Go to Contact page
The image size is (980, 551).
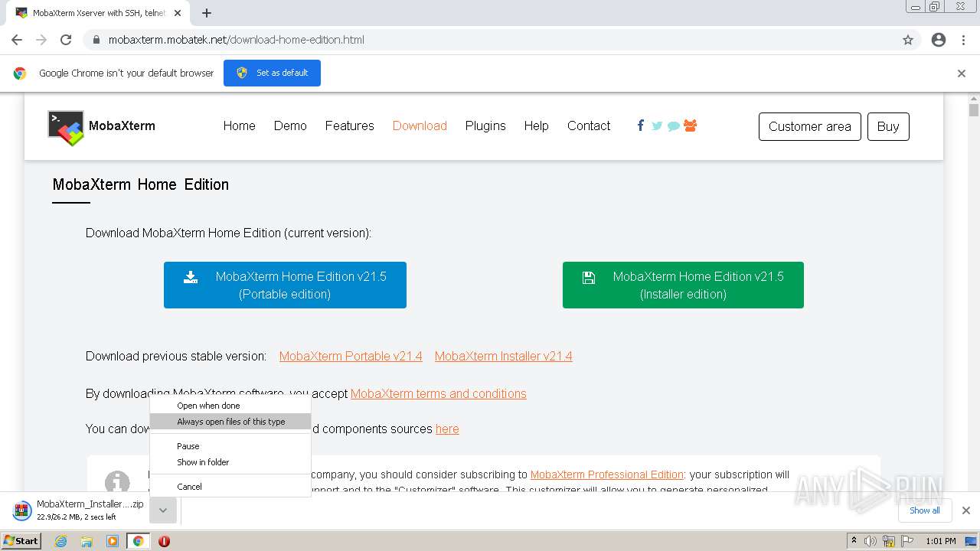point(589,126)
